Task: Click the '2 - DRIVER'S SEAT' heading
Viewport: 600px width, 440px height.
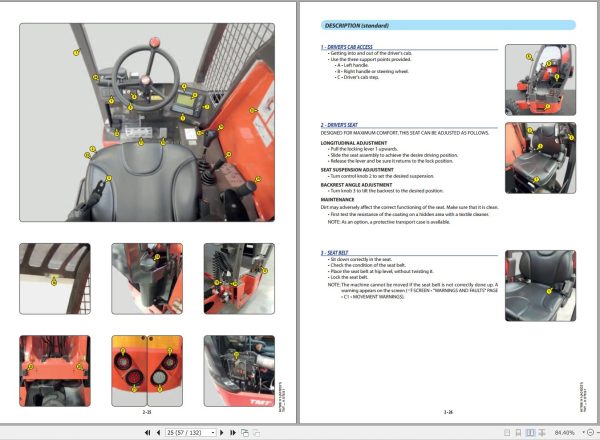Action: tap(339, 125)
